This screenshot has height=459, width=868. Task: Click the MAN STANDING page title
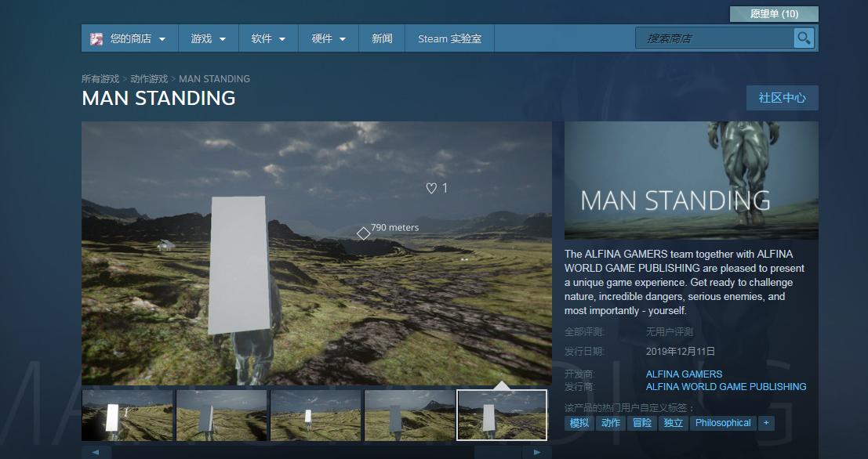tap(159, 98)
